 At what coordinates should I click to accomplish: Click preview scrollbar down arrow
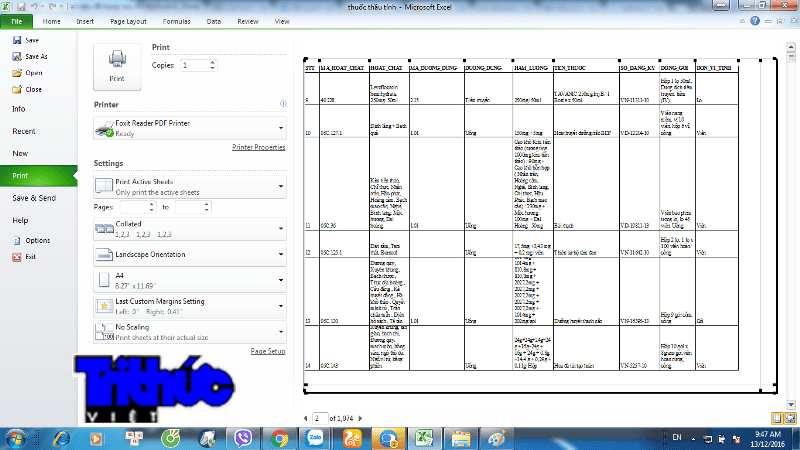[791, 405]
